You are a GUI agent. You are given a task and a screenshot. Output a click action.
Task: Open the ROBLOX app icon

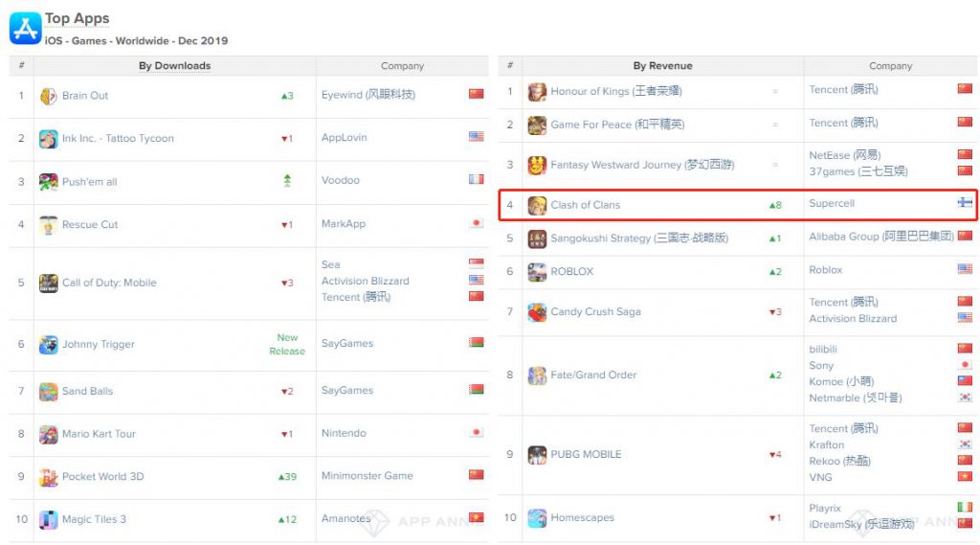click(537, 272)
